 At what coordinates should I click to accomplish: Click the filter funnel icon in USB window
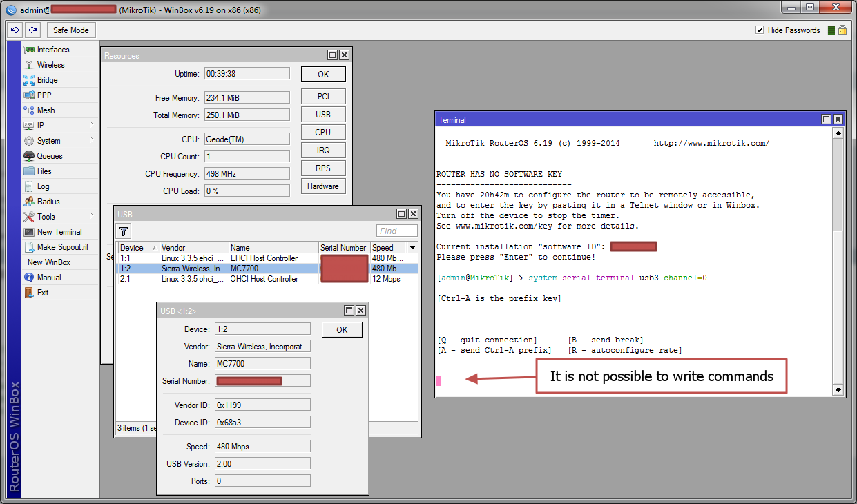(124, 231)
